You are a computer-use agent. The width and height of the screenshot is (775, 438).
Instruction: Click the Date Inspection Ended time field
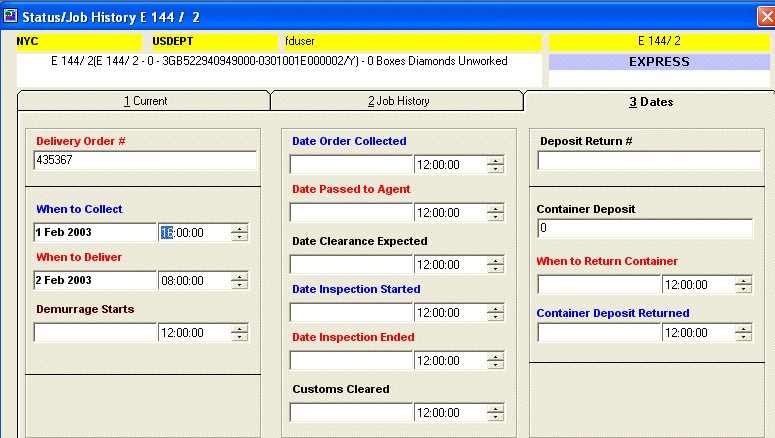pyautogui.click(x=451, y=360)
